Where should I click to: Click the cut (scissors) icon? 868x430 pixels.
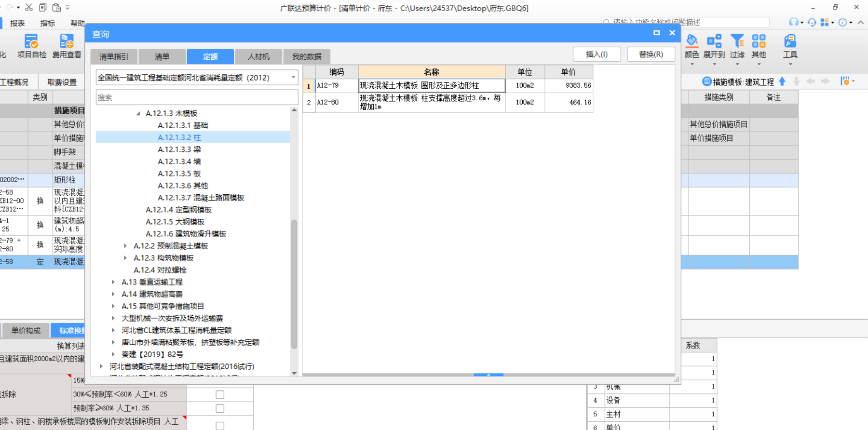click(29, 7)
